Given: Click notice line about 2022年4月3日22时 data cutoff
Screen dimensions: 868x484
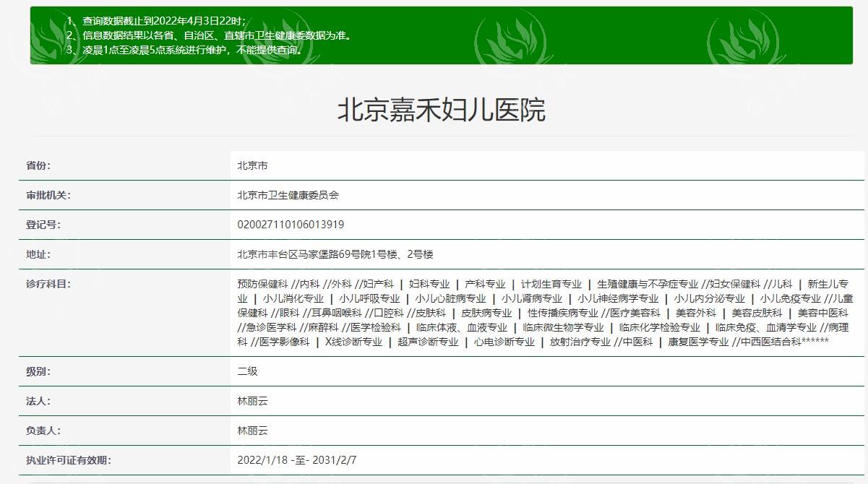Looking at the screenshot, I should (156, 20).
